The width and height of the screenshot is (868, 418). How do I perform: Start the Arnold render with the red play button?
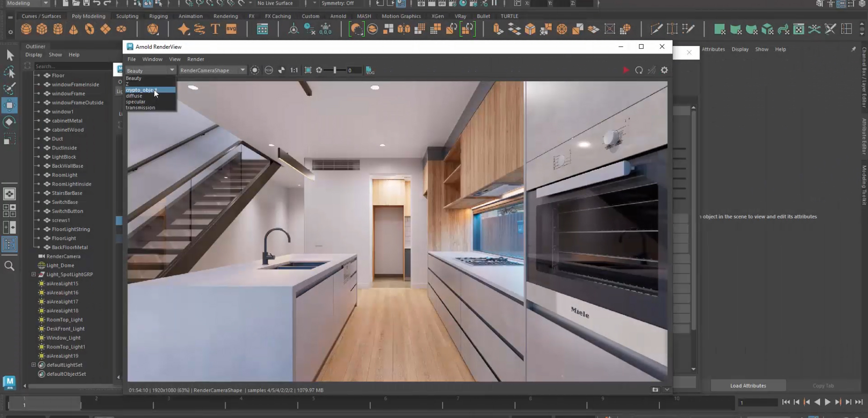point(626,70)
